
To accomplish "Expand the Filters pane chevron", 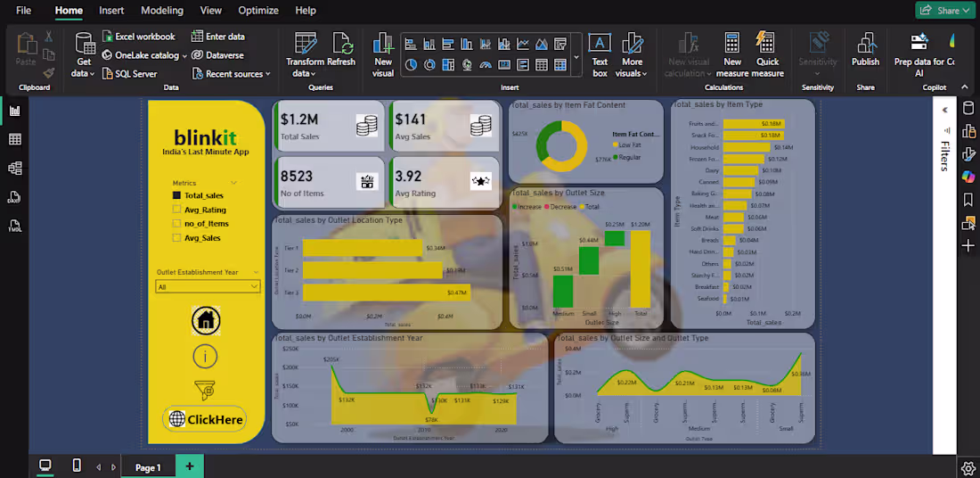I will pyautogui.click(x=945, y=110).
